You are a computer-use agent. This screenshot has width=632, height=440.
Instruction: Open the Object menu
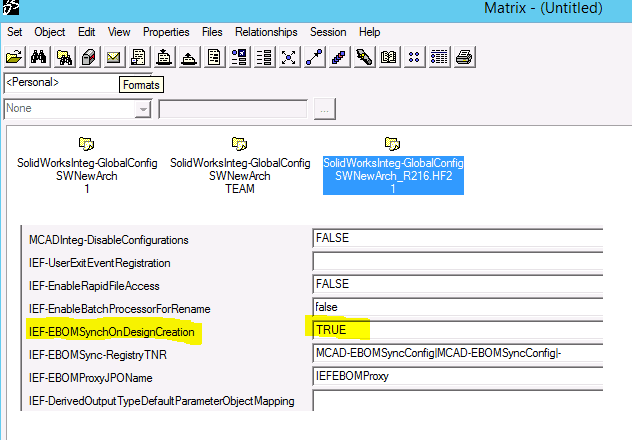(x=50, y=32)
